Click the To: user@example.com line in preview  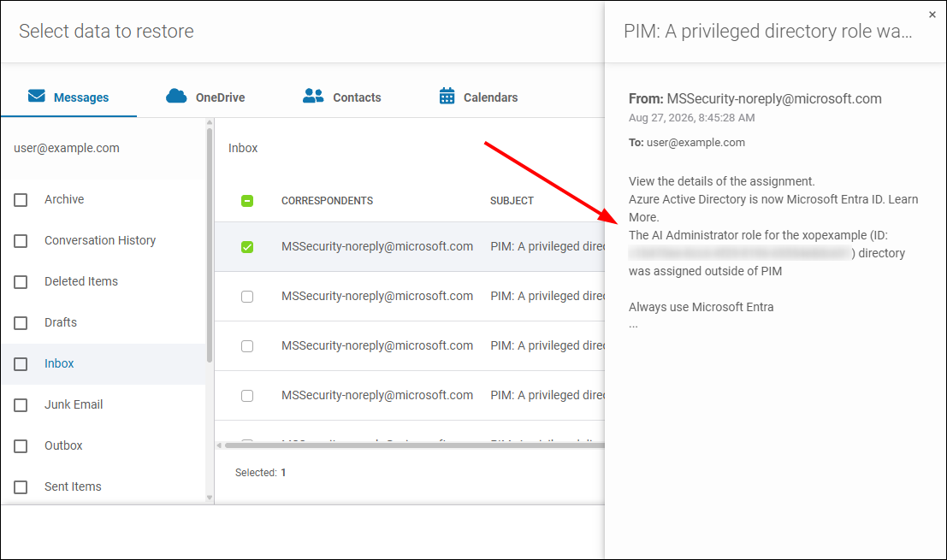coord(687,143)
